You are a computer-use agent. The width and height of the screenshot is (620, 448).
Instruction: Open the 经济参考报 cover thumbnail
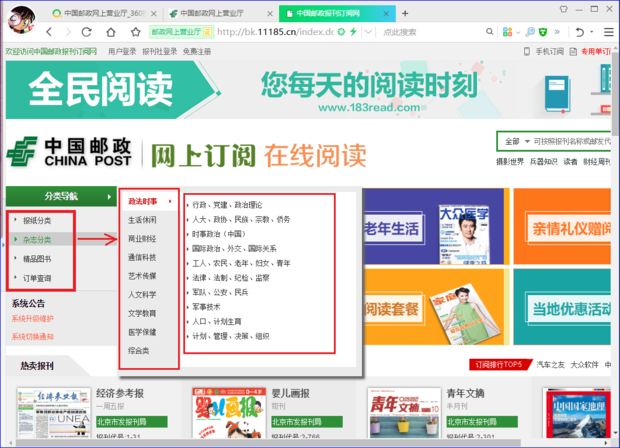54,413
